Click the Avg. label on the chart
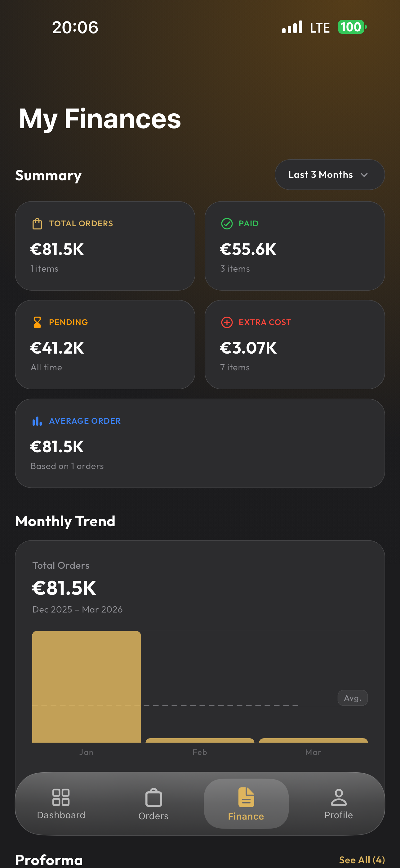The image size is (400, 868). coord(353,698)
